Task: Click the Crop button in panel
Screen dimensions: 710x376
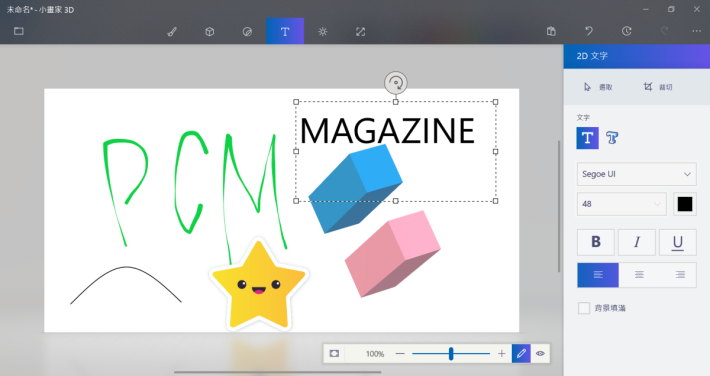Action: 657,87
